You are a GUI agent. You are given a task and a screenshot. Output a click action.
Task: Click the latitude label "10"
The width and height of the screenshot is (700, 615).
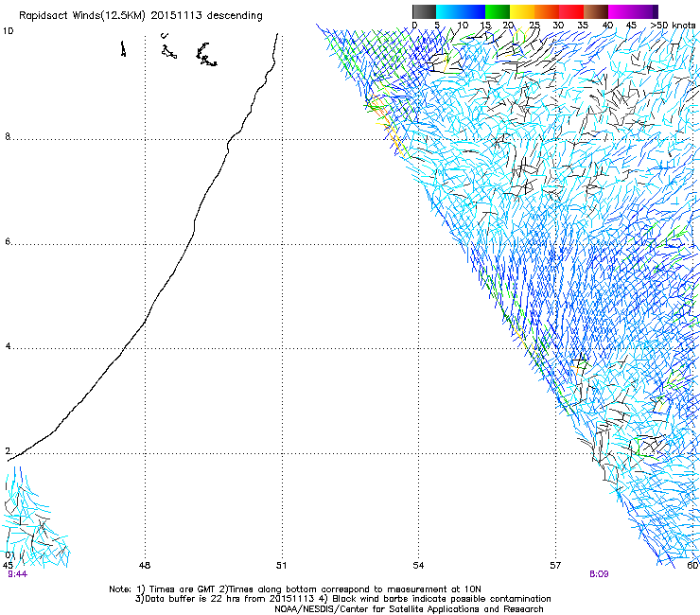tap(8, 31)
